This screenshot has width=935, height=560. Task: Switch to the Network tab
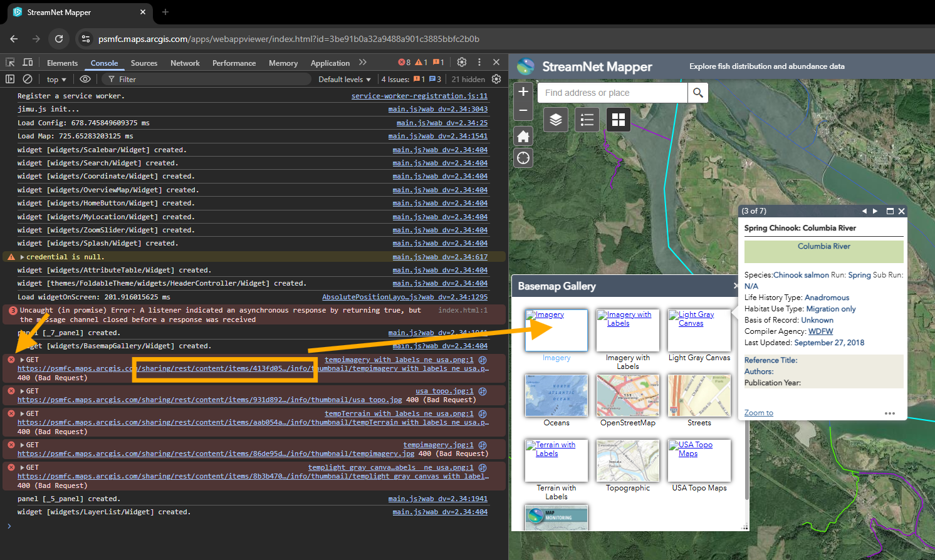click(x=185, y=63)
